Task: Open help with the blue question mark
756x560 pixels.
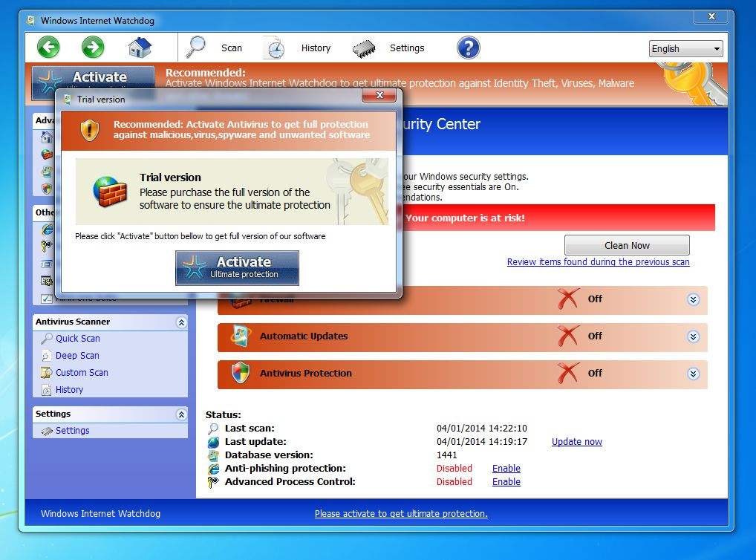Action: click(x=468, y=48)
